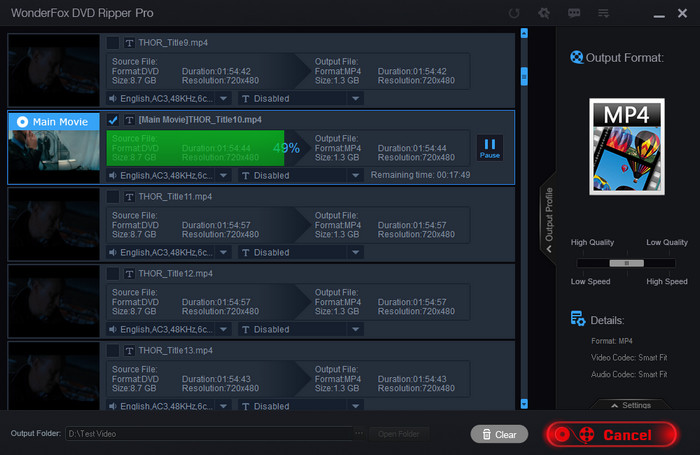Screen dimensions: 700x455
Task: Uncheck the Main Movie THOR_Title10 checkbox
Action: [112, 120]
